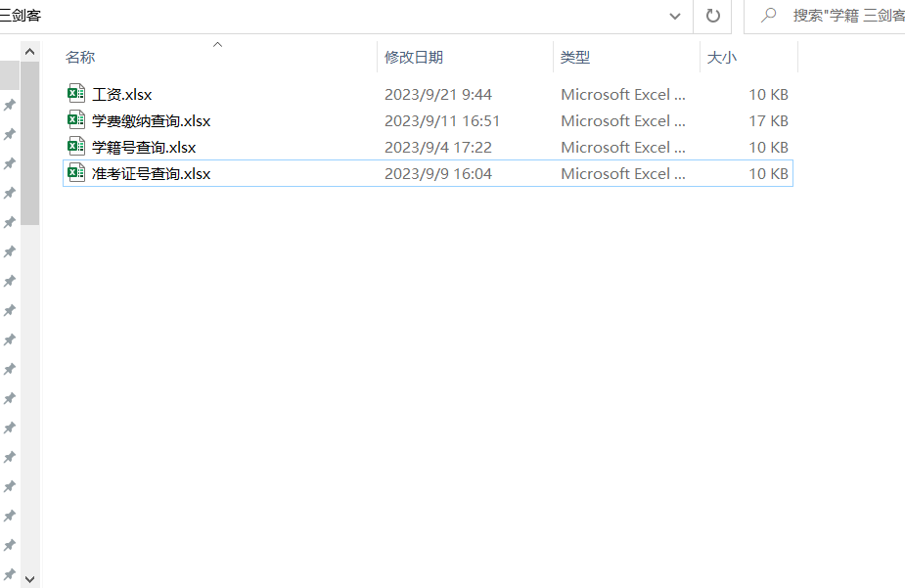
Task: Click the date 2023/9/21 9:44
Action: click(438, 95)
